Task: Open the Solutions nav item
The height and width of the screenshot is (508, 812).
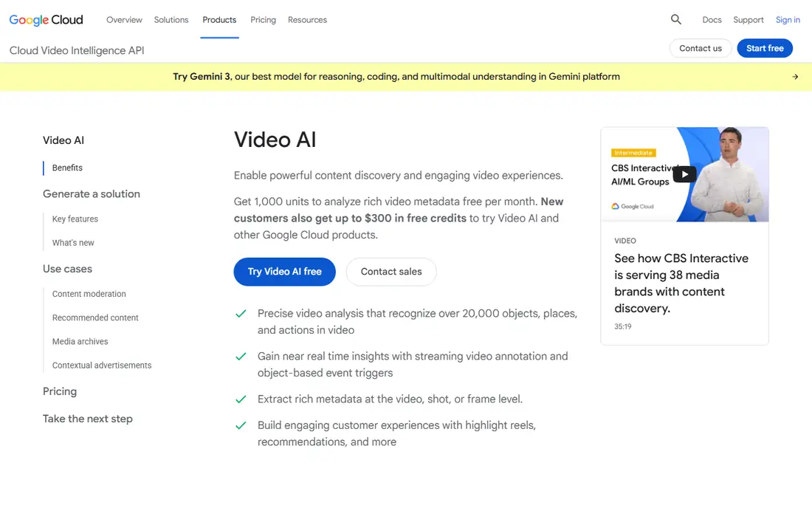Action: pos(171,20)
